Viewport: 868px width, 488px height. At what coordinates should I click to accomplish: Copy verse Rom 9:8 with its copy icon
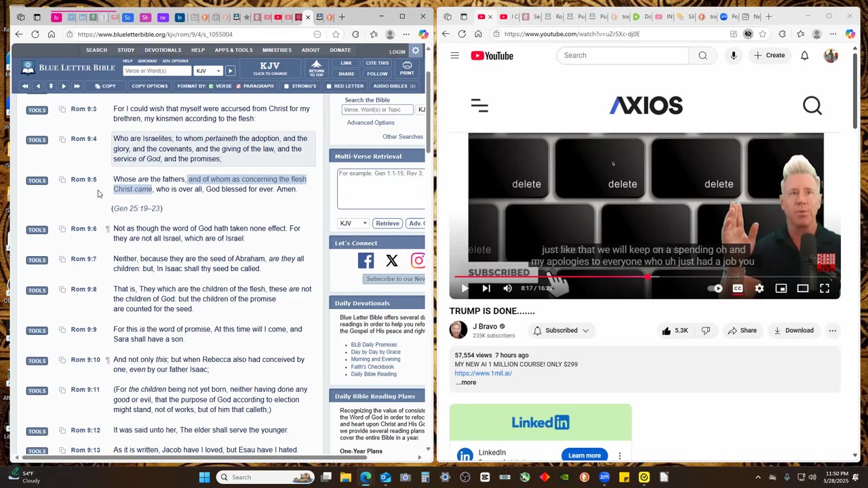tap(62, 289)
